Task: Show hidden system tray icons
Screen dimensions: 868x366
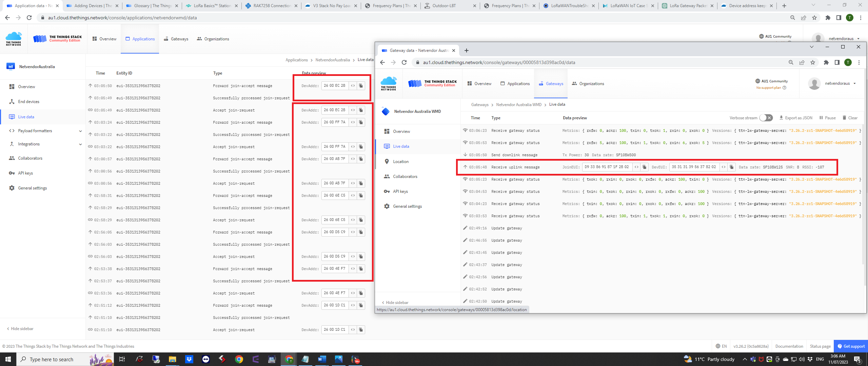Action: pyautogui.click(x=745, y=359)
